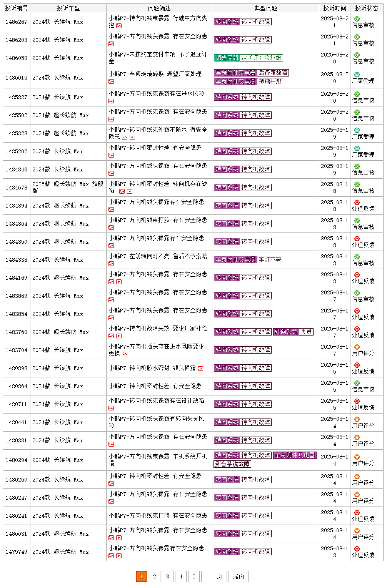Click 后备厢故障 tag
The height and width of the screenshot is (588, 387).
[x=273, y=73]
